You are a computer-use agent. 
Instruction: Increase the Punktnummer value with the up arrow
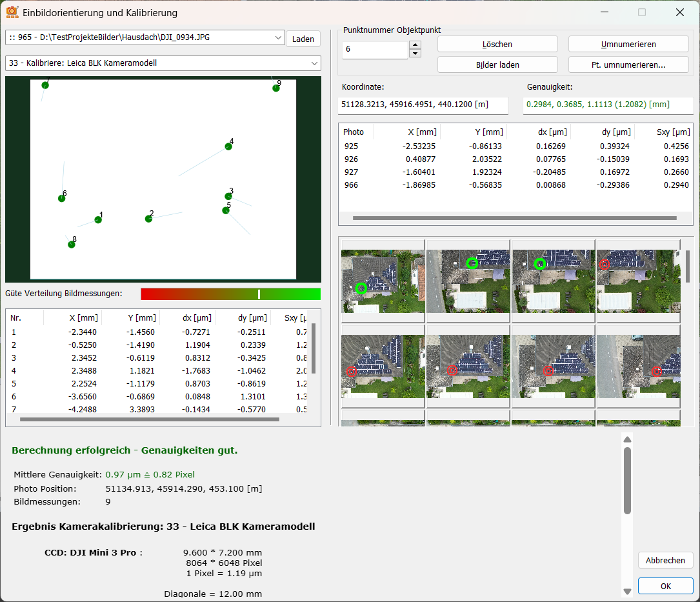[x=415, y=45]
